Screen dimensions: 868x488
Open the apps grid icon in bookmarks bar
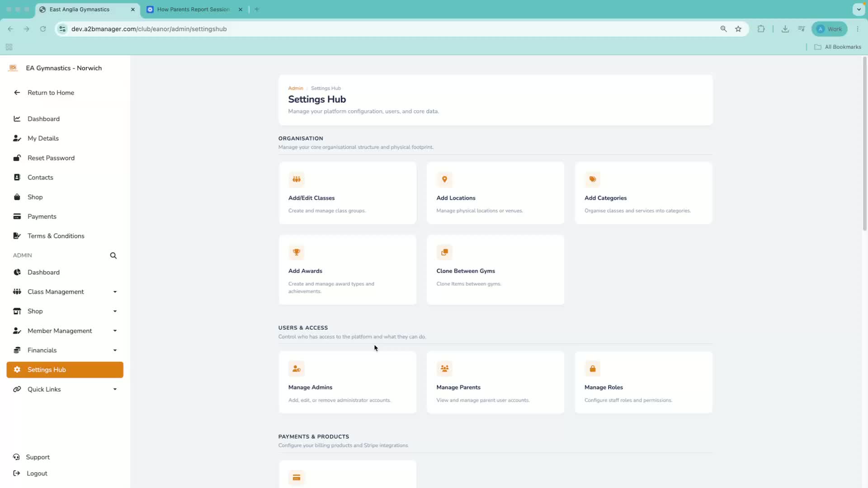[x=9, y=47]
